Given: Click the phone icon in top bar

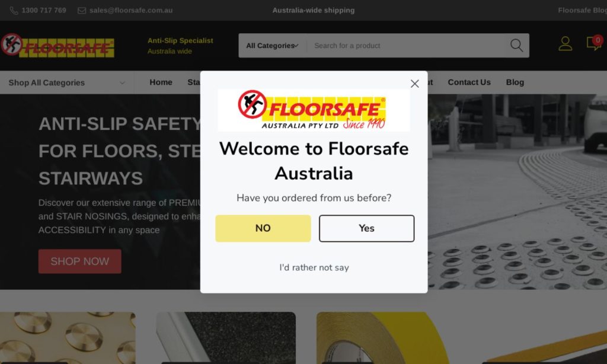Looking at the screenshot, I should tap(14, 11).
